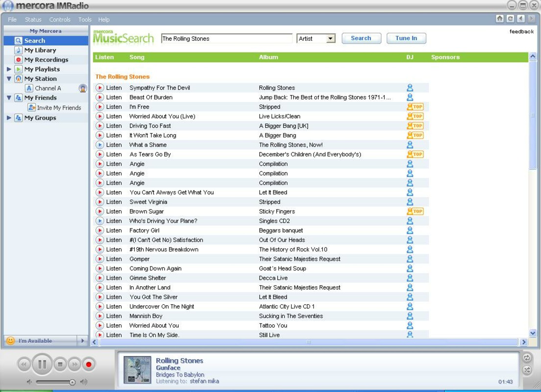Click DJ user icon for Sympathy For The Devil

[410, 88]
